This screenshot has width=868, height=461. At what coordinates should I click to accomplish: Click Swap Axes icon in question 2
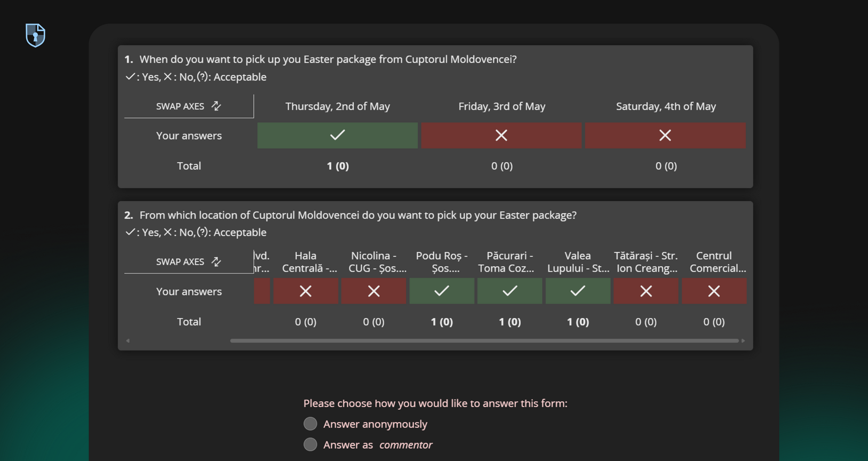(x=216, y=261)
